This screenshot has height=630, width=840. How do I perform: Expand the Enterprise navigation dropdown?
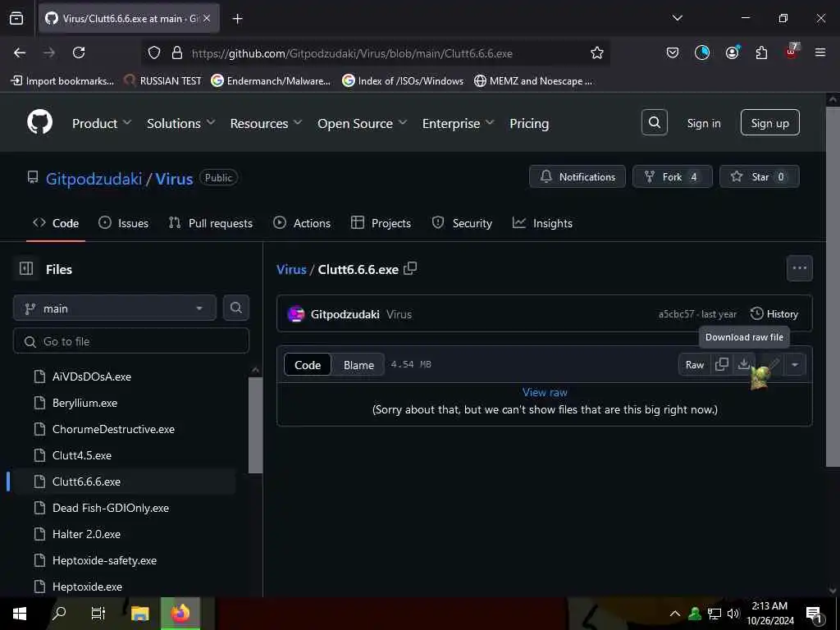click(x=458, y=123)
